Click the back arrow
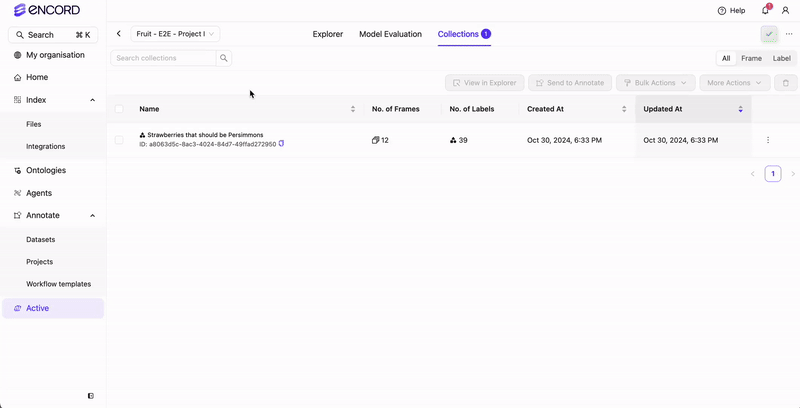Image resolution: width=800 pixels, height=408 pixels. pyautogui.click(x=118, y=34)
